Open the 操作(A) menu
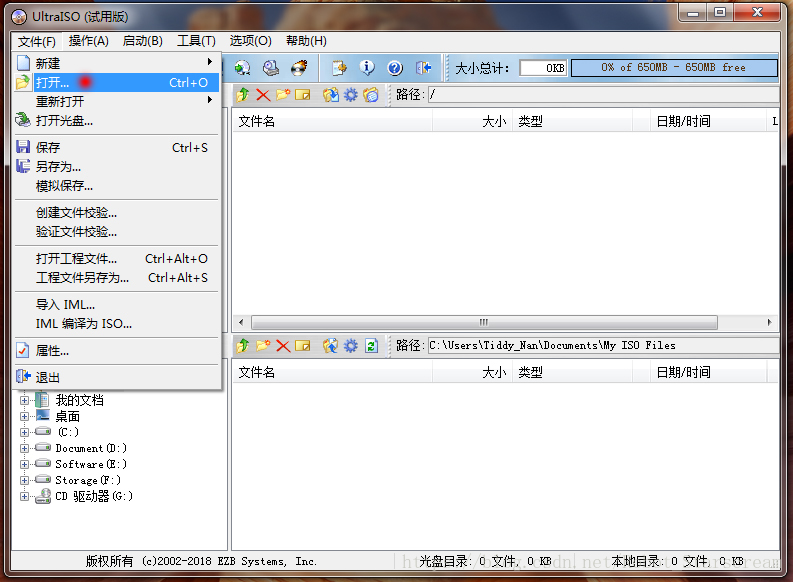 (x=89, y=41)
